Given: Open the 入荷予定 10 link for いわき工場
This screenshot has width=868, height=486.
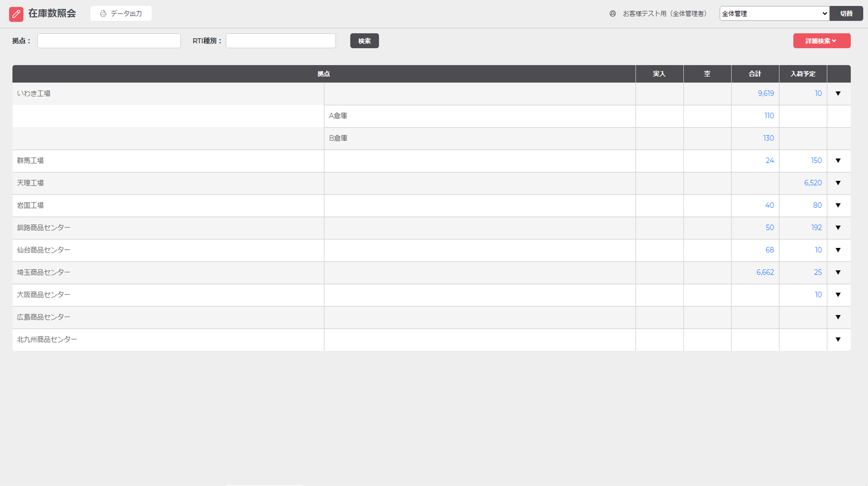Looking at the screenshot, I should click(x=818, y=94).
